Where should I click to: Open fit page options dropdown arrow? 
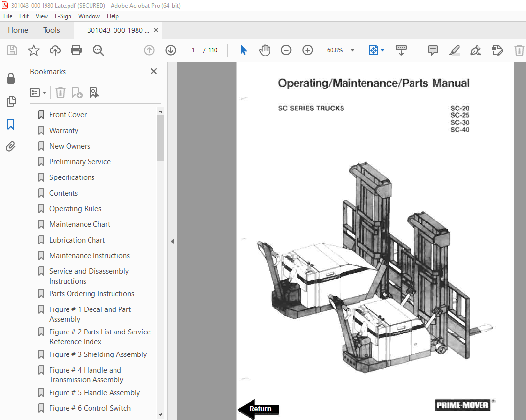point(382,50)
